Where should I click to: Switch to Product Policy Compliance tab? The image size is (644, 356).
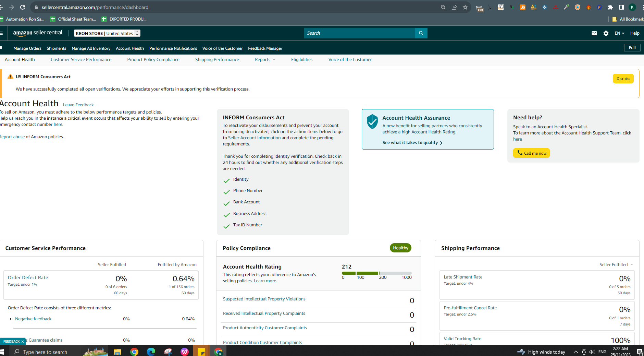tap(153, 60)
